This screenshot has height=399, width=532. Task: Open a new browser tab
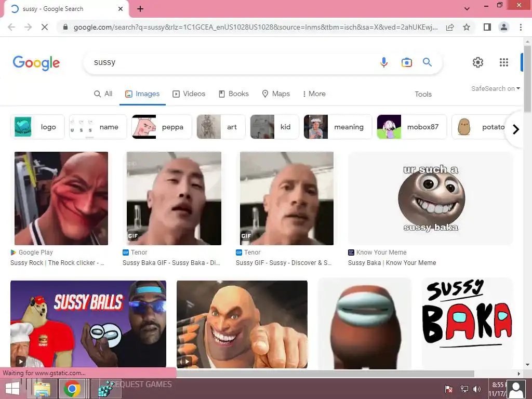tap(140, 9)
